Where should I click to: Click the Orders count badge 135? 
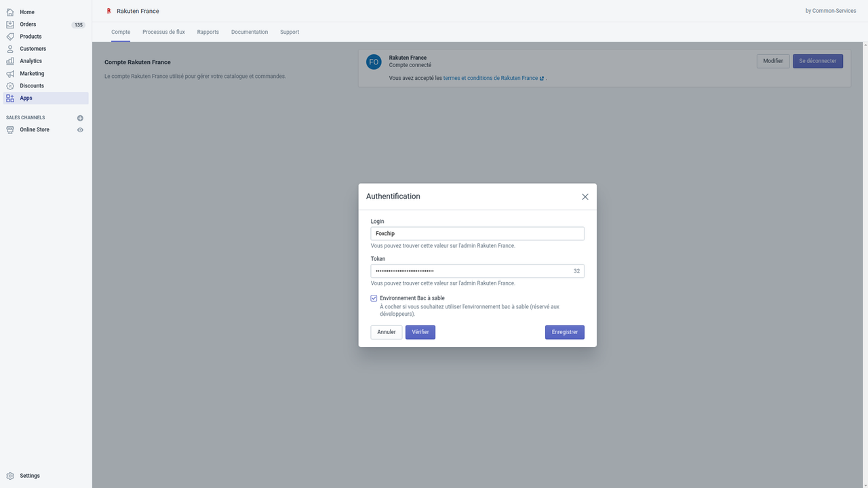click(79, 24)
